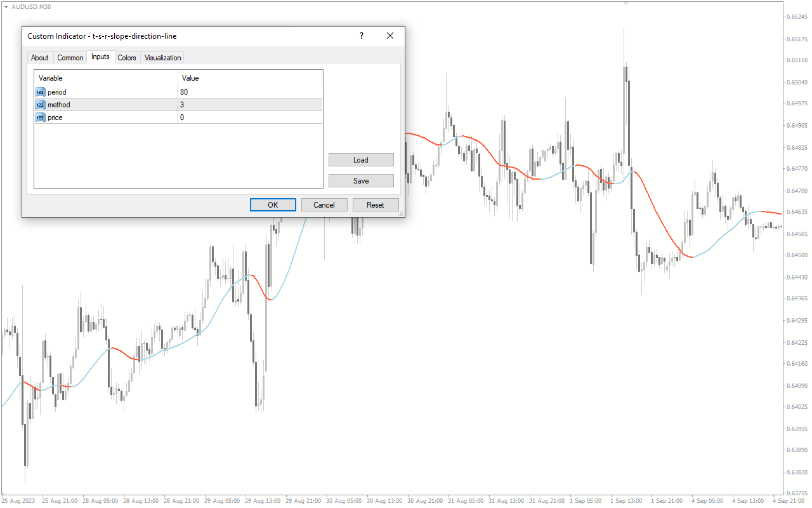Click the price variable name
This screenshot has height=508, width=812.
[x=55, y=117]
